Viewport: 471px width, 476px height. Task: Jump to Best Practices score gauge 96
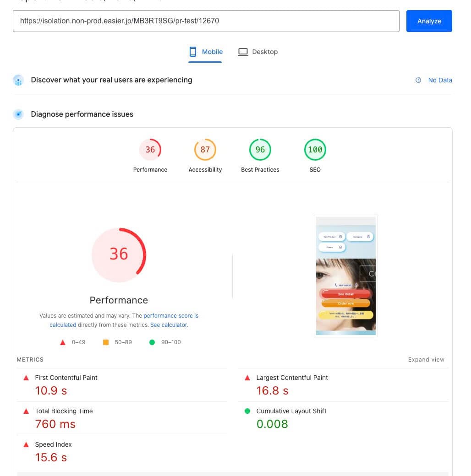tap(260, 150)
